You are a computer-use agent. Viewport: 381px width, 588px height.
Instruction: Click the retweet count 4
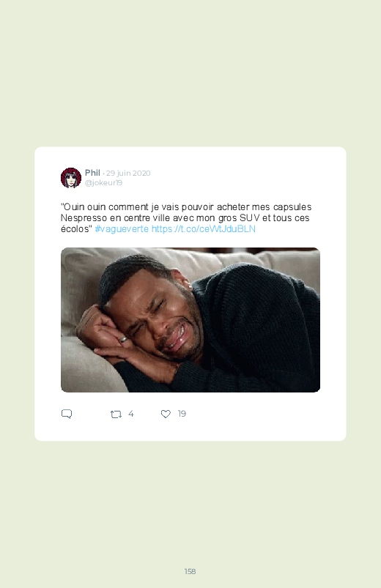coord(130,414)
